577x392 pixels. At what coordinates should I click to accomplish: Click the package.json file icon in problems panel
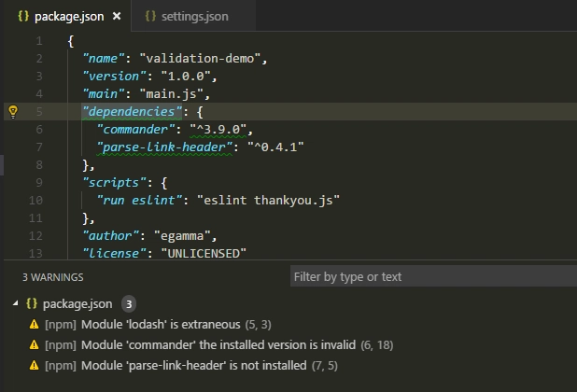click(x=32, y=303)
